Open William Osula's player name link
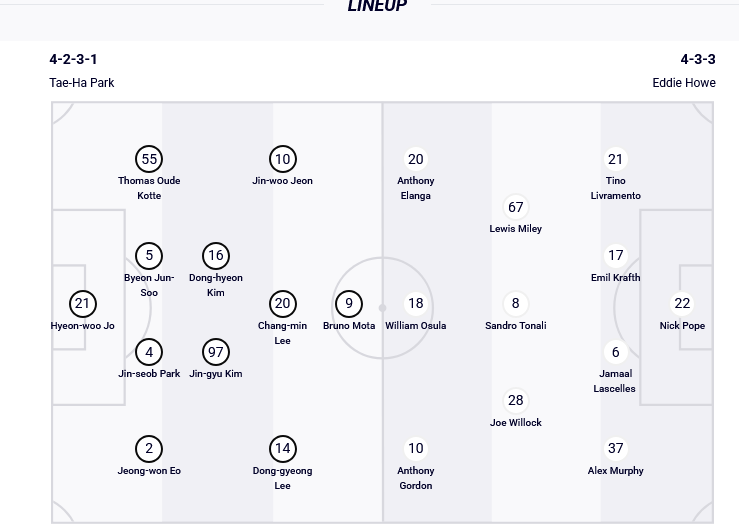Screen dimensions: 739x532 click(x=415, y=326)
